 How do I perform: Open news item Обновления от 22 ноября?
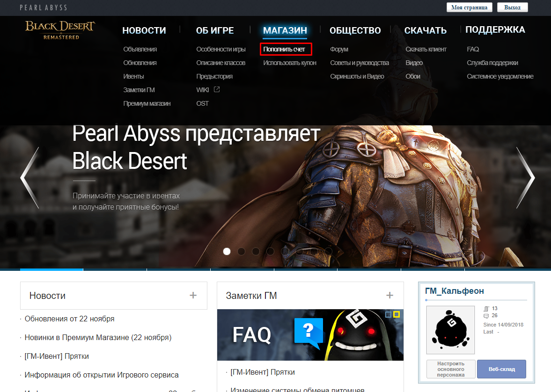70,319
